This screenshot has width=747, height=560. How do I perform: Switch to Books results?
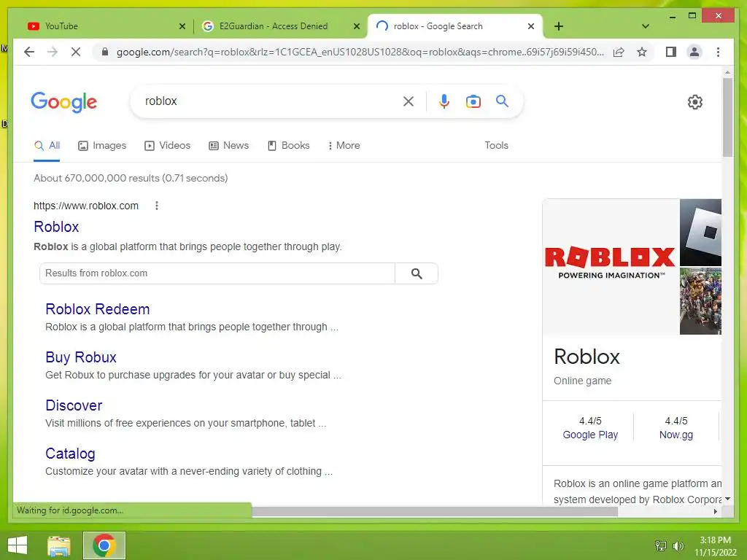click(289, 145)
